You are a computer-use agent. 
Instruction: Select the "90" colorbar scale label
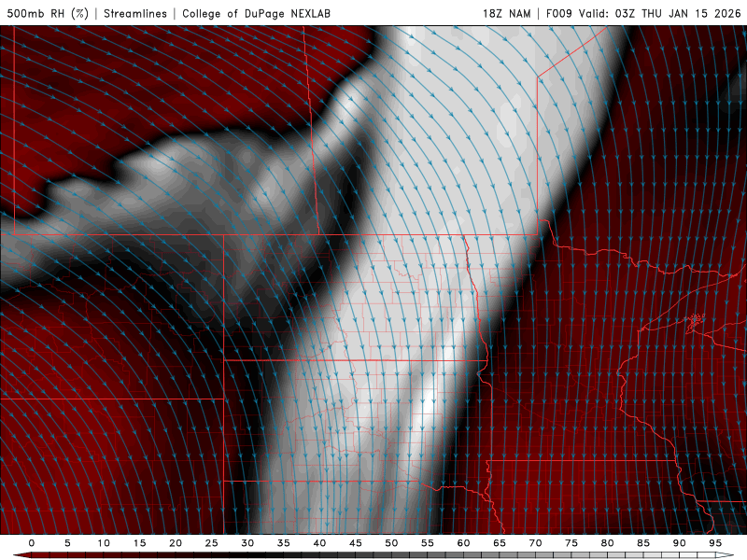coord(679,543)
